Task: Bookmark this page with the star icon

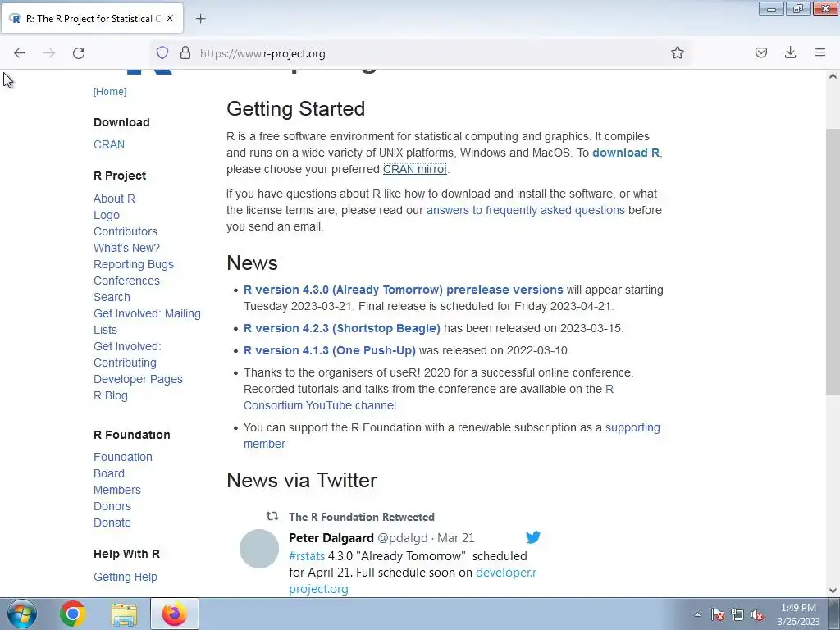Action: (677, 52)
